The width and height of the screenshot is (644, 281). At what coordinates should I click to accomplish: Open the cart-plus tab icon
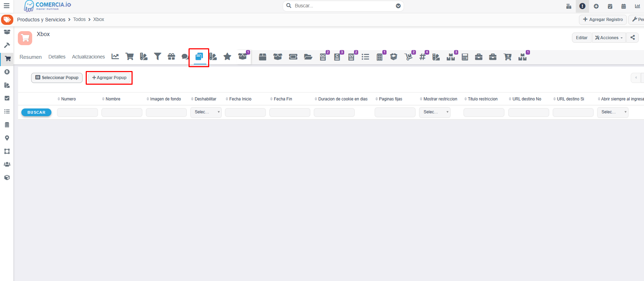(508, 57)
